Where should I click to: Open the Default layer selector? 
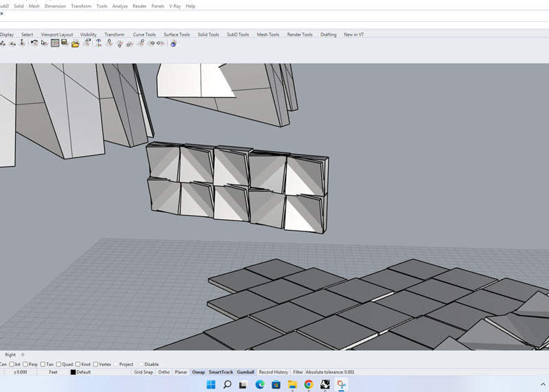pos(83,372)
